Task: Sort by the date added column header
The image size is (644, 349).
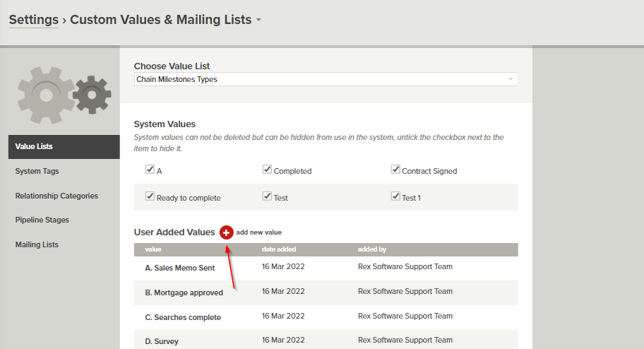Action: click(279, 249)
